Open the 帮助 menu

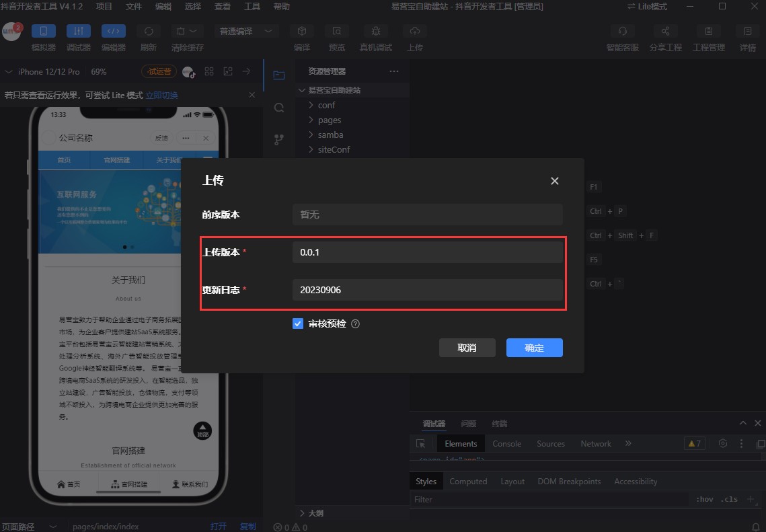(x=281, y=6)
